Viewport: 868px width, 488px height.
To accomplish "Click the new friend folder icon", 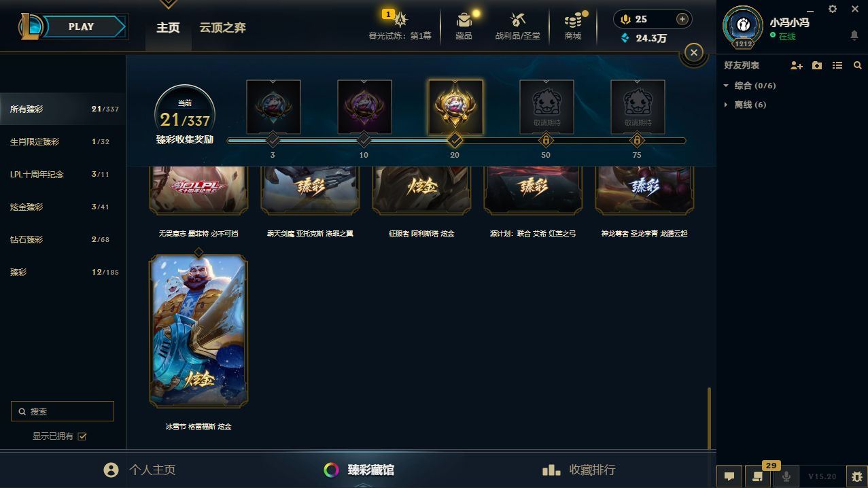I will click(x=817, y=65).
